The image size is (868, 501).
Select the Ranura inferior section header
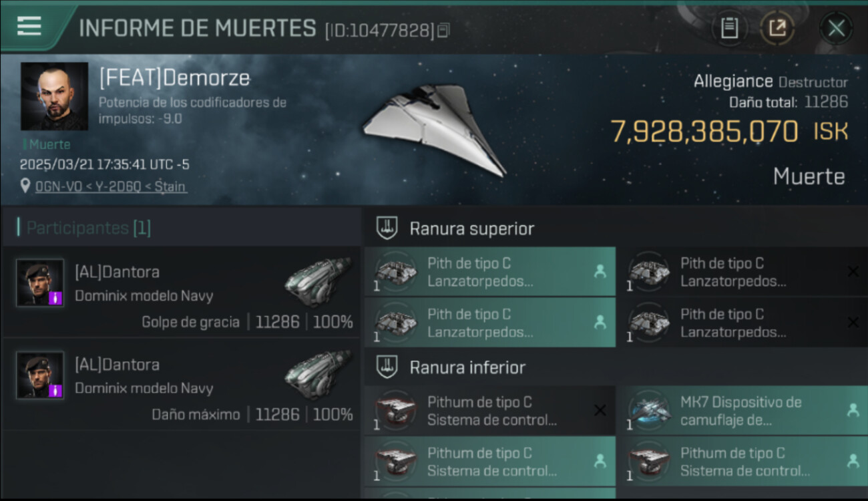pos(467,367)
